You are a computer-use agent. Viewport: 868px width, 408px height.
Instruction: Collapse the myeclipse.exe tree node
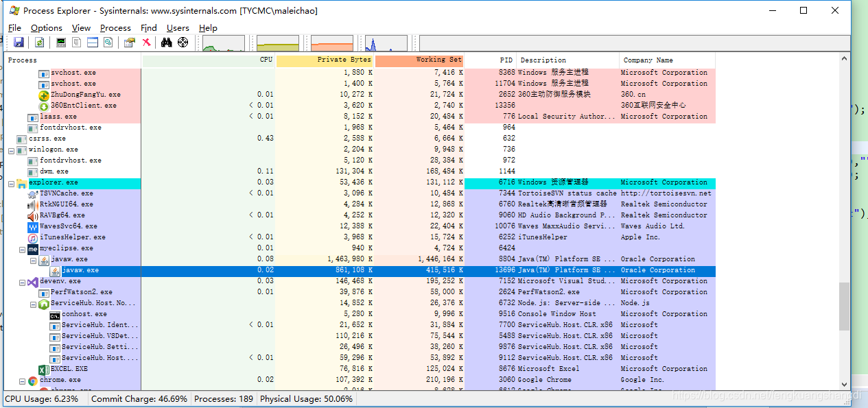(23, 248)
